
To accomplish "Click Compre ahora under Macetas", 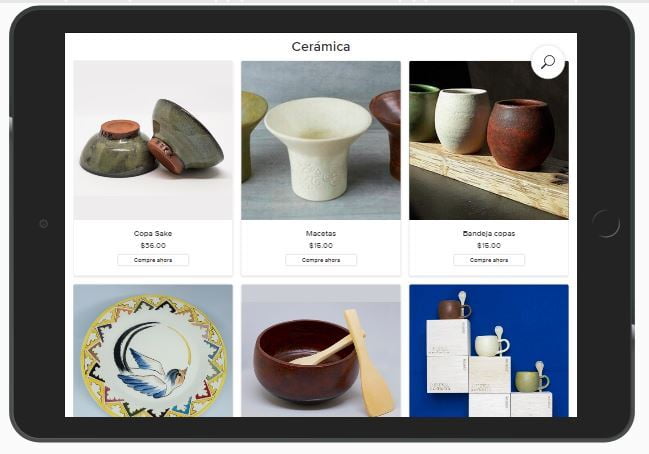I will coord(321,260).
